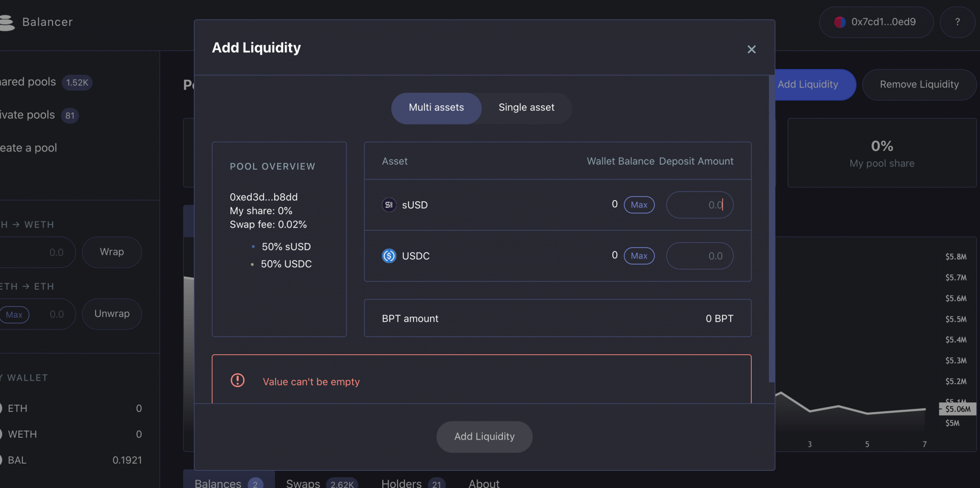Open the help question mark icon
This screenshot has width=980, height=488.
pos(958,22)
